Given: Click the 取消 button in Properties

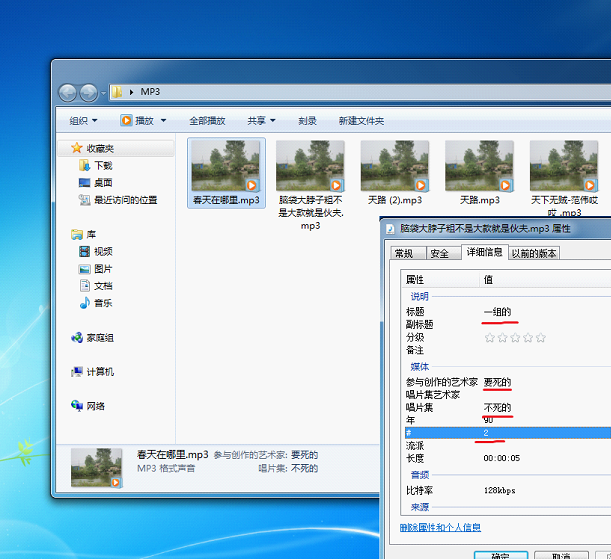Looking at the screenshot, I should [561, 555].
